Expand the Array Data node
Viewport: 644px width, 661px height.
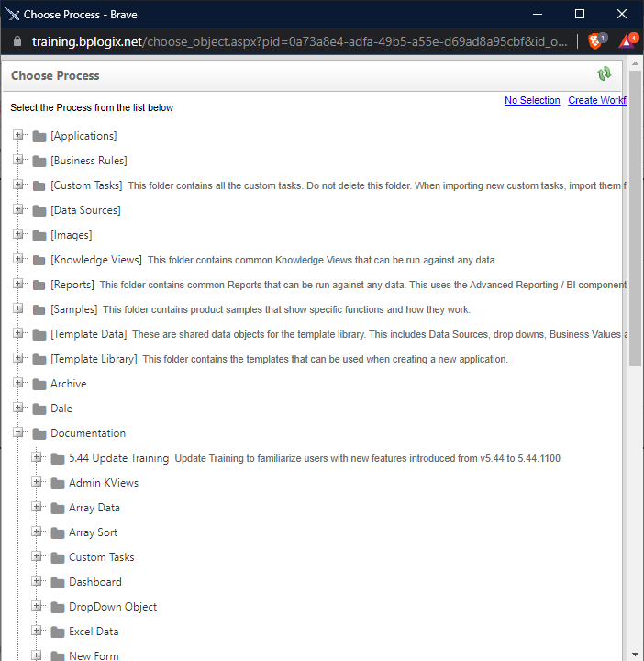point(36,507)
